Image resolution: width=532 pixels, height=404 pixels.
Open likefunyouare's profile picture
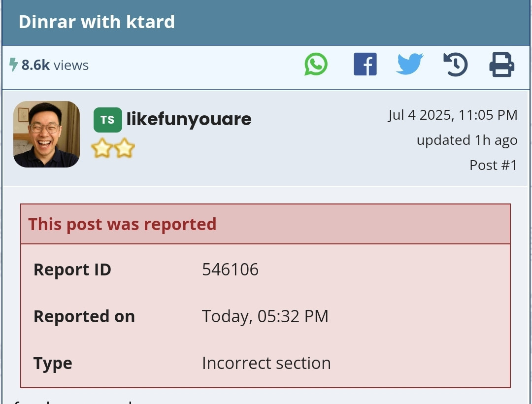click(x=46, y=134)
